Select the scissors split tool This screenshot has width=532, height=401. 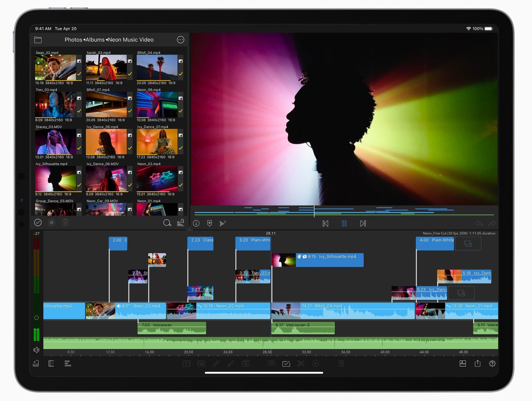pyautogui.click(x=301, y=364)
